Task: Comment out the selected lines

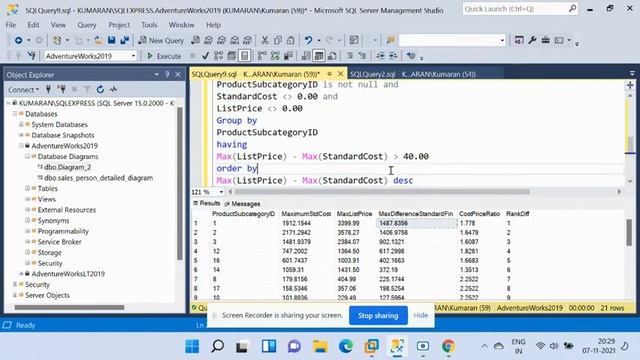Action: [x=350, y=56]
